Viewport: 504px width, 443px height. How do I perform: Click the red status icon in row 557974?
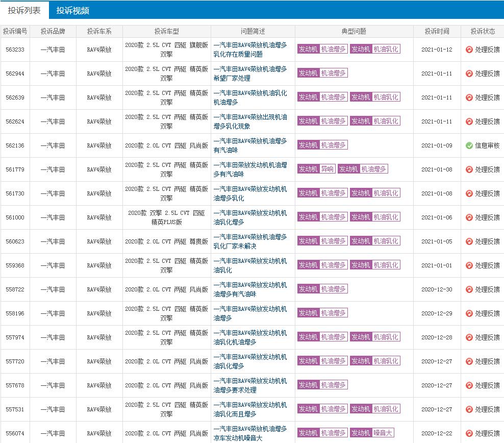tap(469, 337)
